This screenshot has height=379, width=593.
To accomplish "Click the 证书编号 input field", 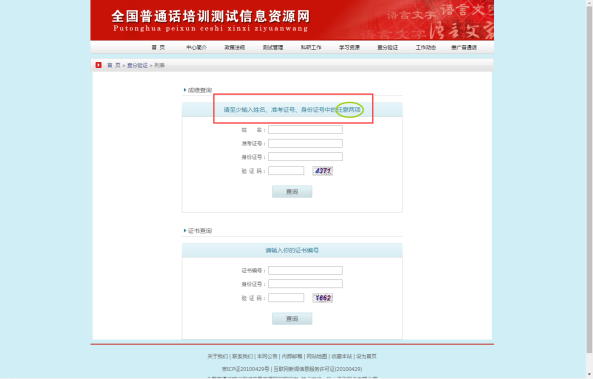I will click(x=305, y=270).
